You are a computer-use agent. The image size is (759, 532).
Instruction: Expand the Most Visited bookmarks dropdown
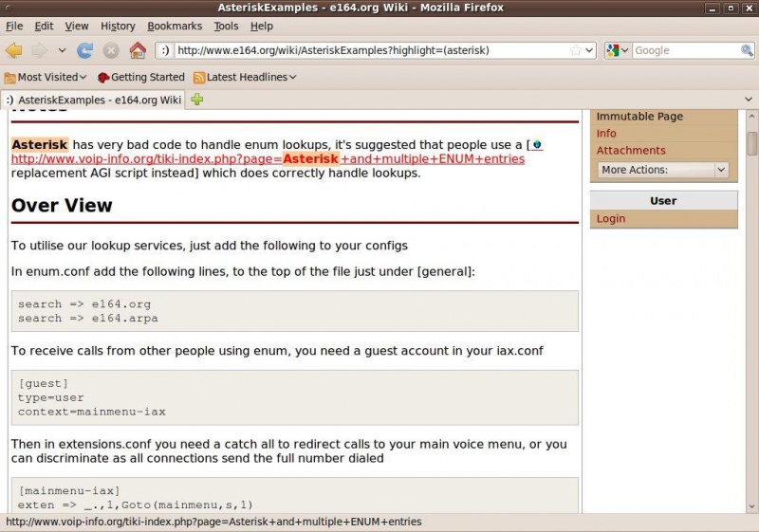(46, 77)
